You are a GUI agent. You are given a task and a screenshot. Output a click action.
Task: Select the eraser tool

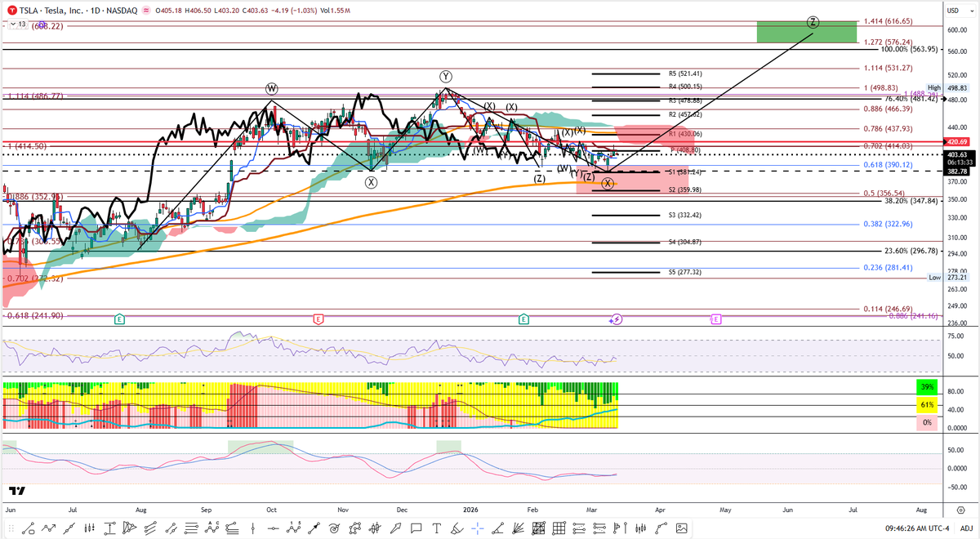tap(457, 528)
